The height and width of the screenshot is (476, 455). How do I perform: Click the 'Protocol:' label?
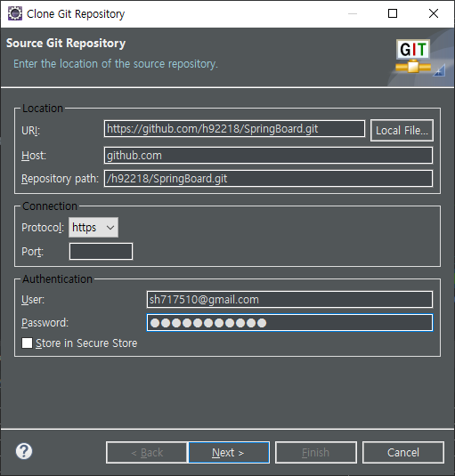point(43,228)
